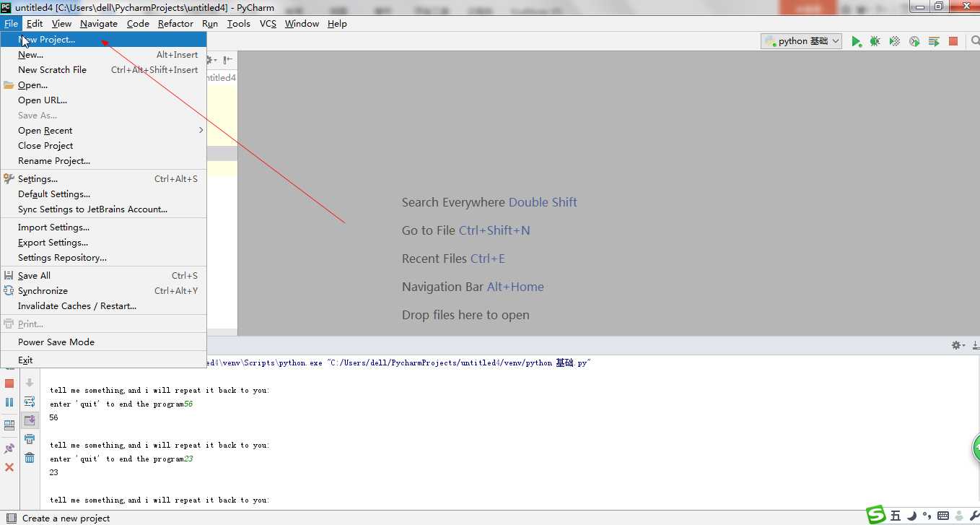Select Open URL... menu entry
The width and height of the screenshot is (980, 525).
[x=103, y=100]
